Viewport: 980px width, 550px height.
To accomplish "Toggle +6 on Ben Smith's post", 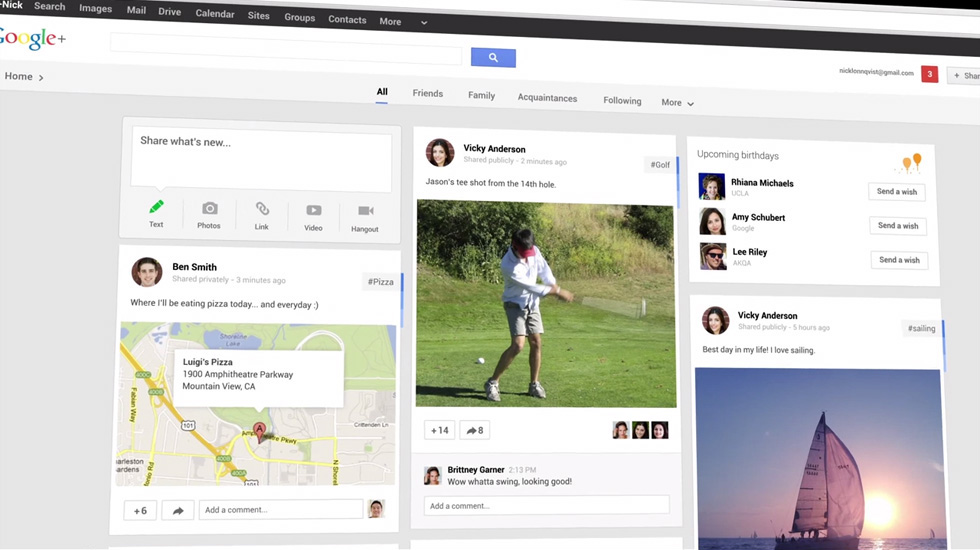I will 140,510.
